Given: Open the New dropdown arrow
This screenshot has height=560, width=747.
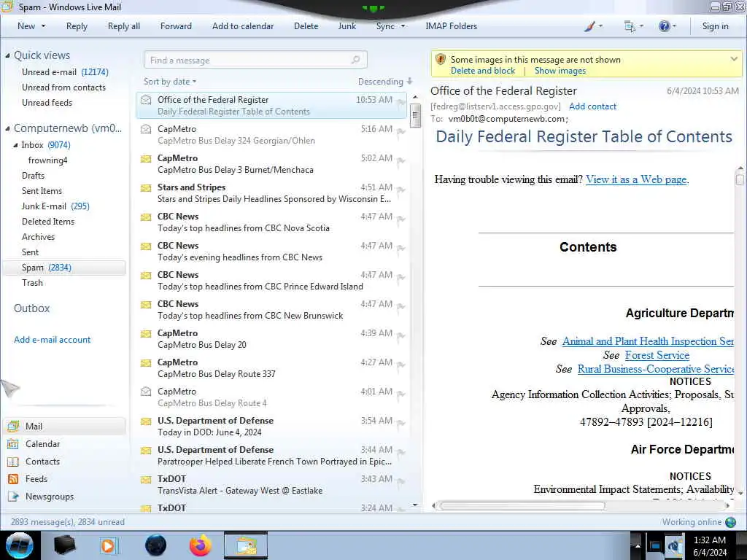Looking at the screenshot, I should [43, 26].
